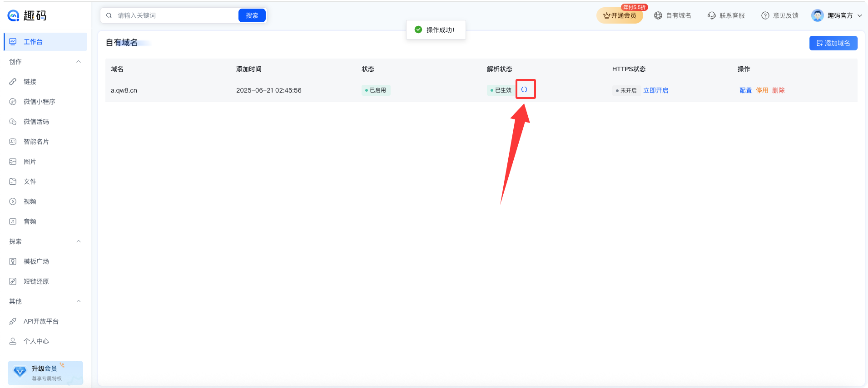The height and width of the screenshot is (388, 868).
Task: Open API开放平台 menu item
Action: [41, 321]
